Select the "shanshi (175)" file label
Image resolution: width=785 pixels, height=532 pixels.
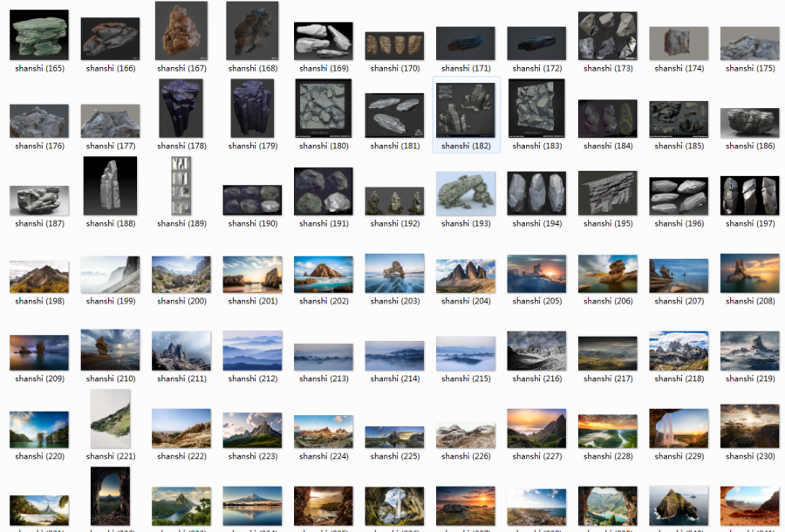(x=750, y=68)
